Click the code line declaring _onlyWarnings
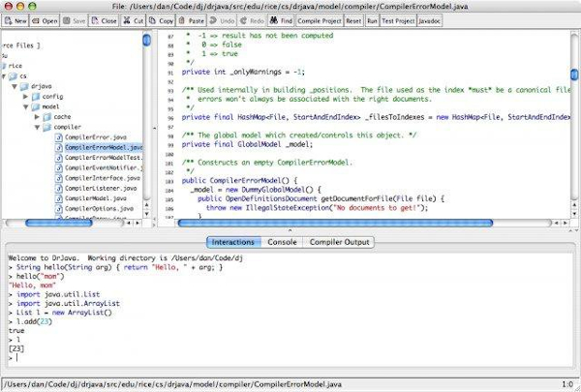 [x=243, y=72]
